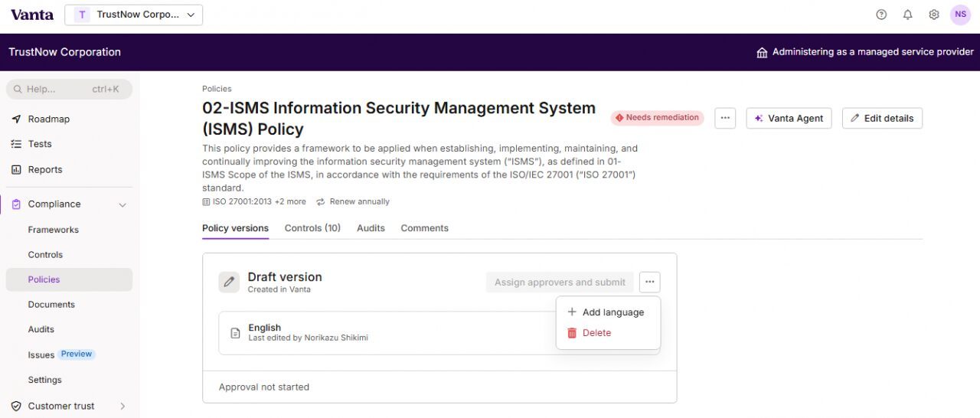
Task: Select Add language from the menu
Action: (x=612, y=312)
